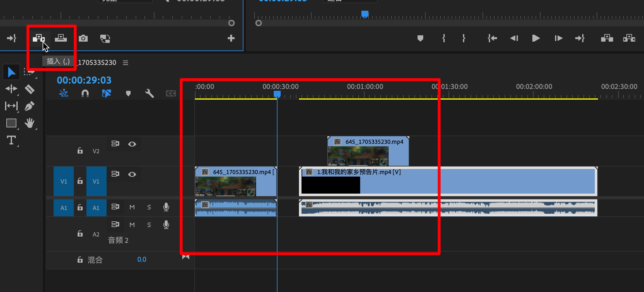644x292 pixels.
Task: Select the Hand tool
Action: click(30, 123)
